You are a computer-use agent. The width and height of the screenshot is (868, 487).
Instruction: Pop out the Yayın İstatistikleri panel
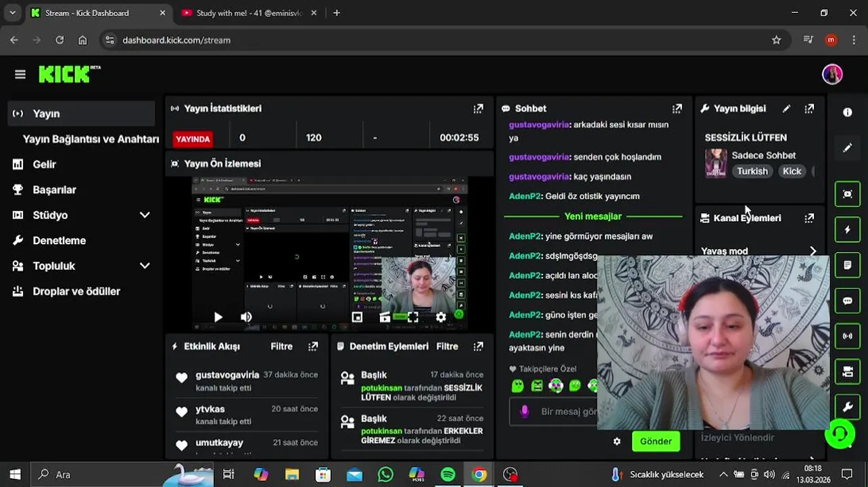click(x=478, y=108)
